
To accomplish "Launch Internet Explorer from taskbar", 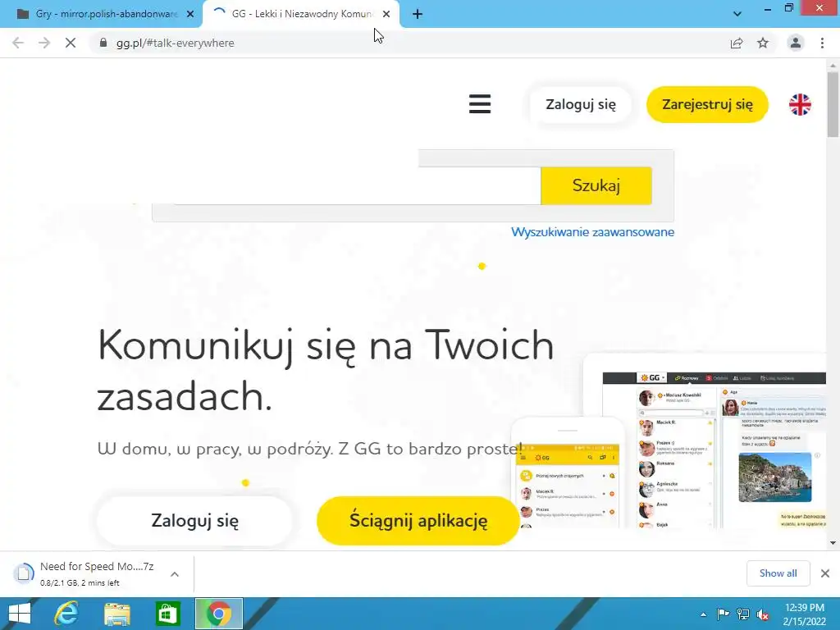I will pyautogui.click(x=66, y=614).
